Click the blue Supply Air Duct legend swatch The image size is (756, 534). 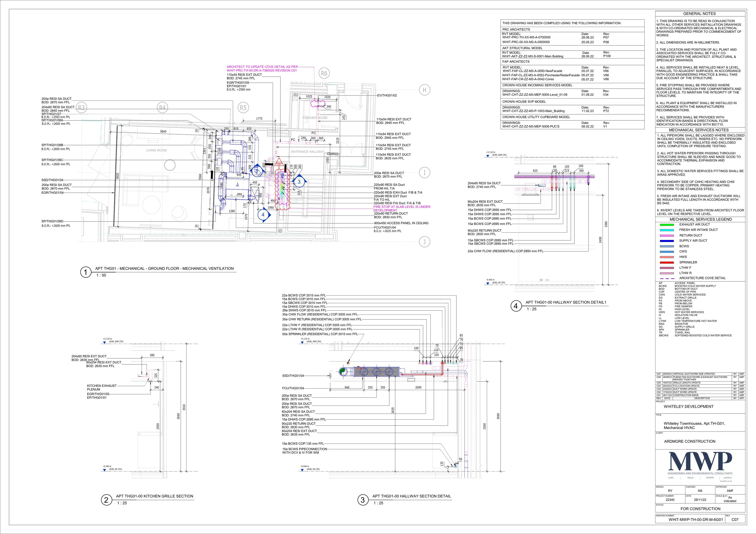pyautogui.click(x=667, y=241)
